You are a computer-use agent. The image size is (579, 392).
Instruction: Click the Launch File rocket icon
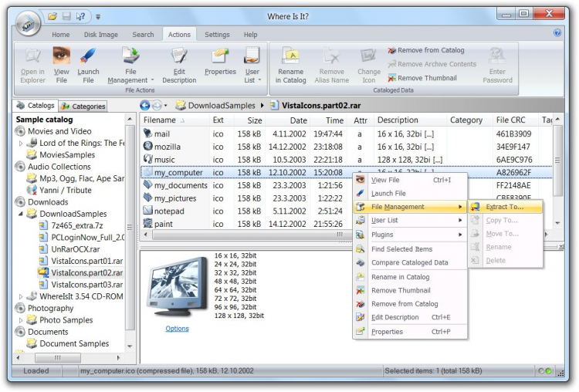(88, 56)
